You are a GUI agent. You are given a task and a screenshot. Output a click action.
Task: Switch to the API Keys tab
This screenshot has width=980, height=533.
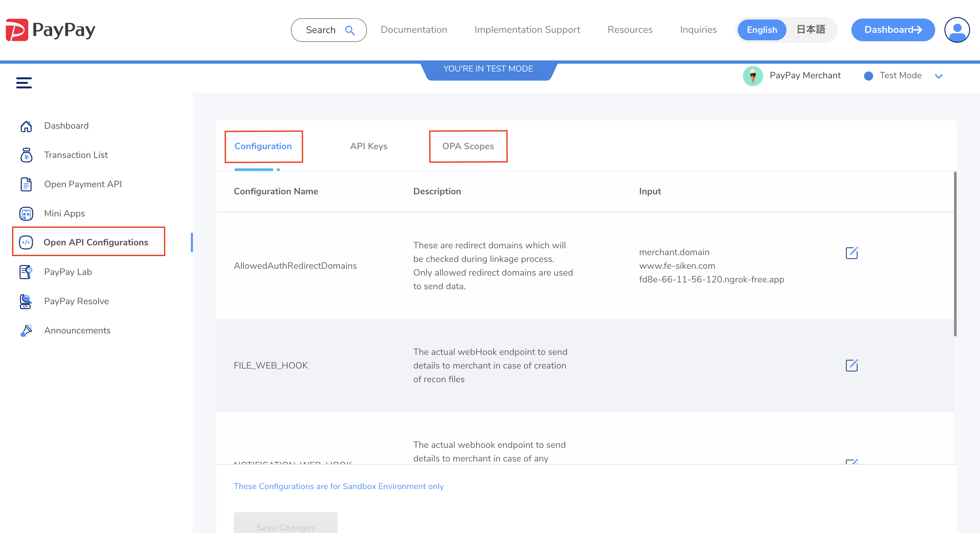[x=369, y=146]
